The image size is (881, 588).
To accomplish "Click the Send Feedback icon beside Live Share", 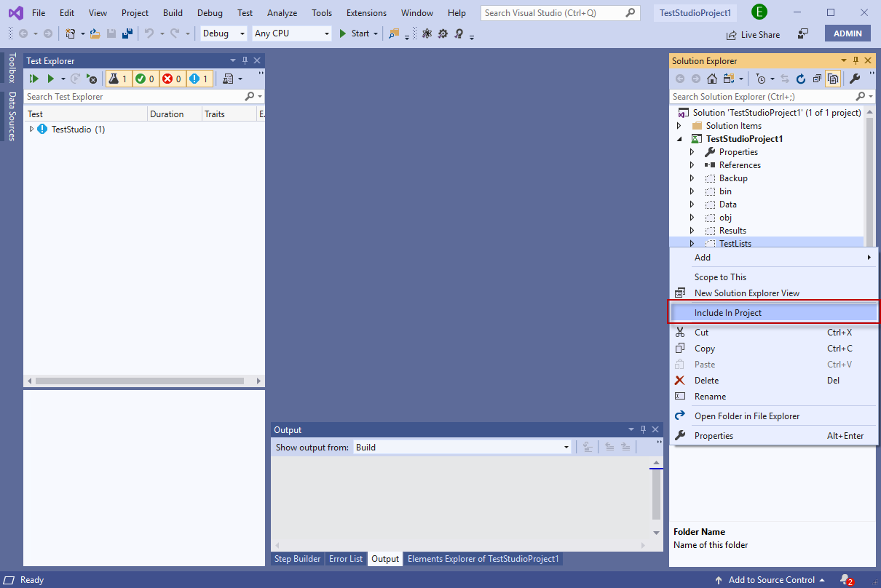I will click(803, 34).
